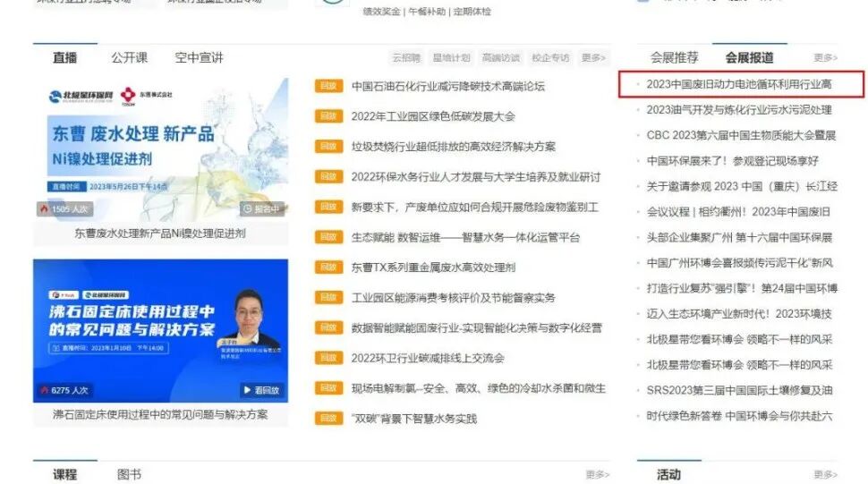The width and height of the screenshot is (868, 484).
Task: Click the 看回放 play button
Action: [262, 390]
